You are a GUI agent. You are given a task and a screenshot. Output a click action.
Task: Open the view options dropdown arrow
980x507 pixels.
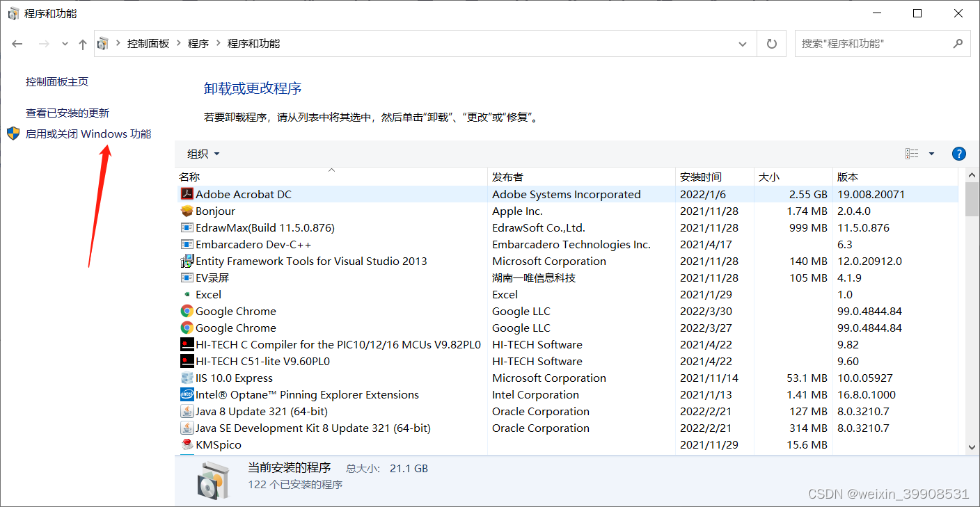(x=931, y=154)
